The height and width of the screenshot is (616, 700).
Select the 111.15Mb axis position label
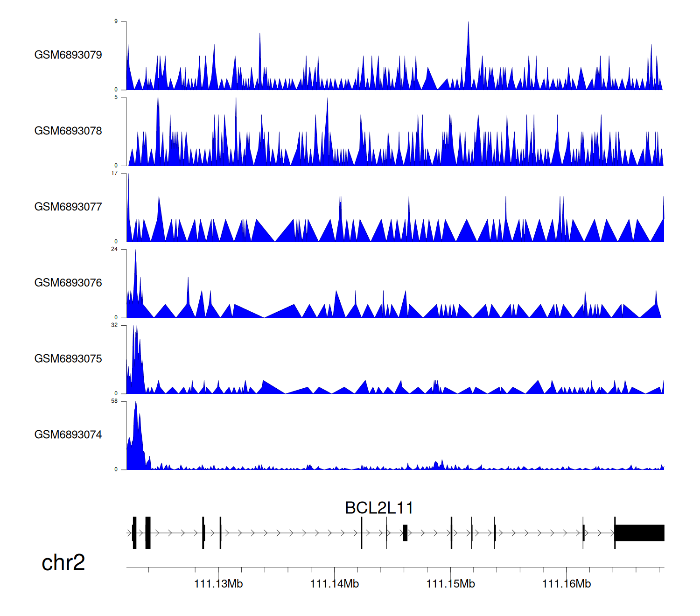click(x=450, y=584)
